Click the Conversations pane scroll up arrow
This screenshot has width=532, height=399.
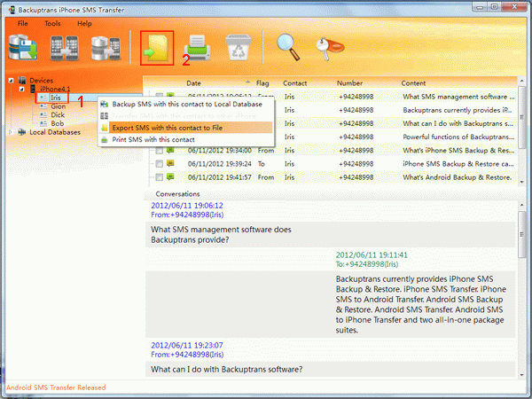(522, 205)
